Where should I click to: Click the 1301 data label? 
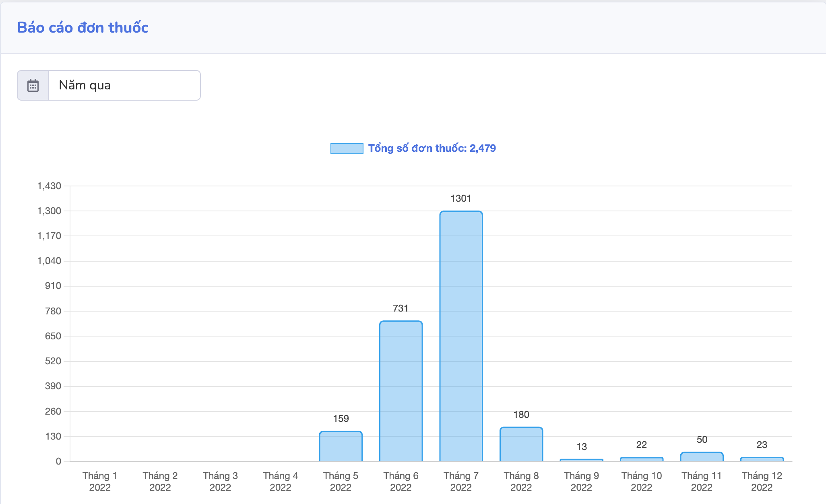tap(460, 198)
